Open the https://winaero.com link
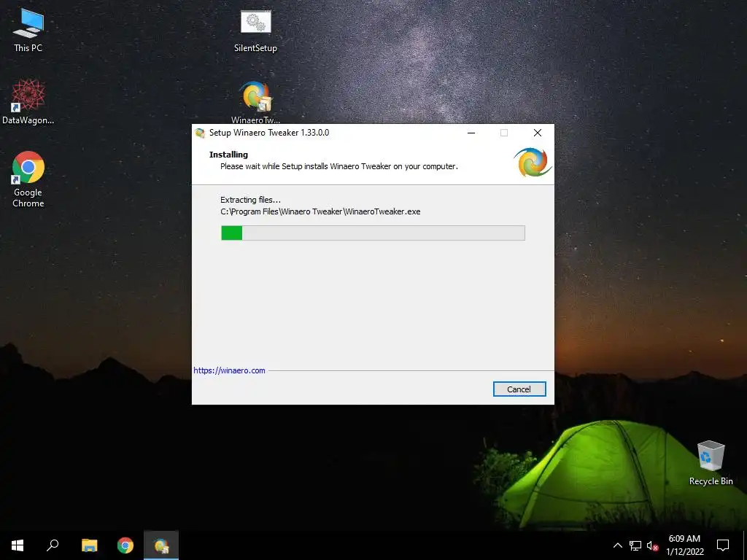Screen dimensions: 747x560 point(229,370)
